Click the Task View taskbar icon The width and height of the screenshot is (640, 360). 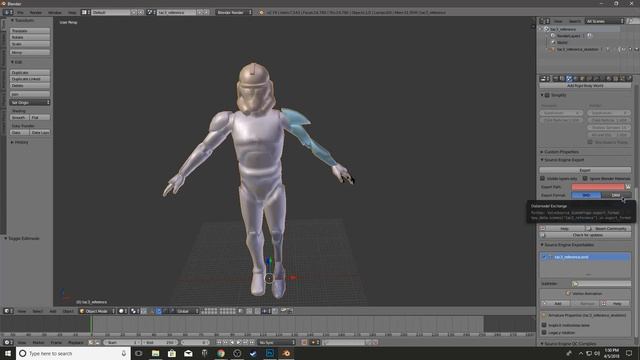pos(139,353)
